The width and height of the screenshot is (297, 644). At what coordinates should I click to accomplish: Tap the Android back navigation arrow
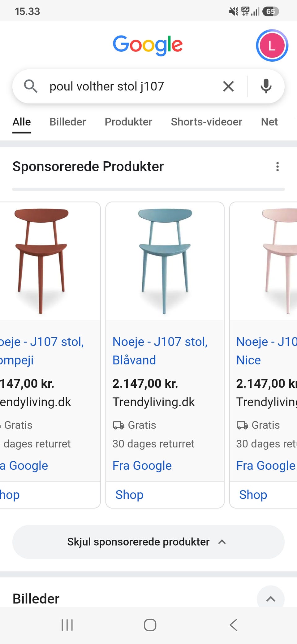[x=234, y=625]
